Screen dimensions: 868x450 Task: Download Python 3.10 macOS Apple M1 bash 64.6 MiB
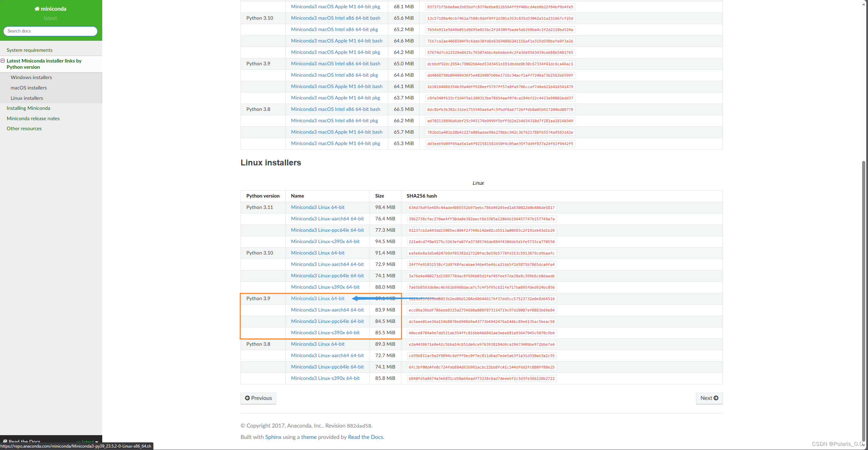coord(337,41)
